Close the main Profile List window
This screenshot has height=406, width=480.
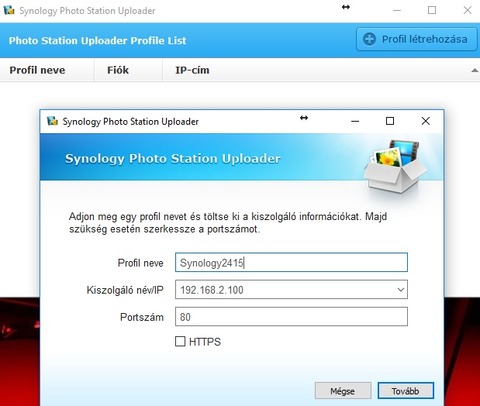tap(468, 10)
